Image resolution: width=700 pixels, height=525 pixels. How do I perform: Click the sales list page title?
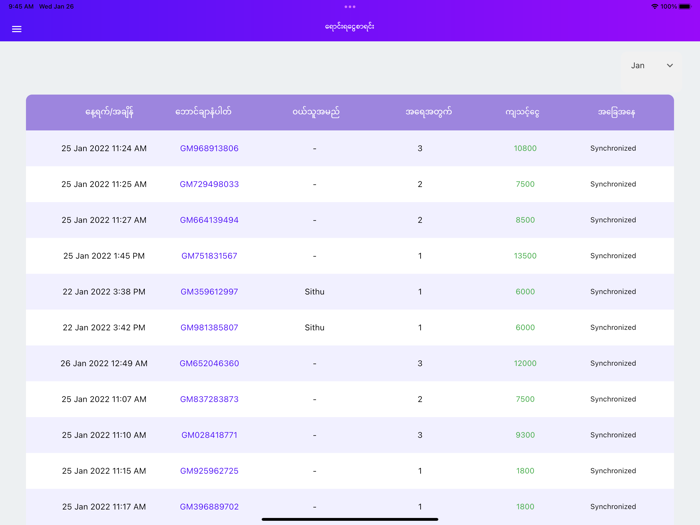point(350,27)
